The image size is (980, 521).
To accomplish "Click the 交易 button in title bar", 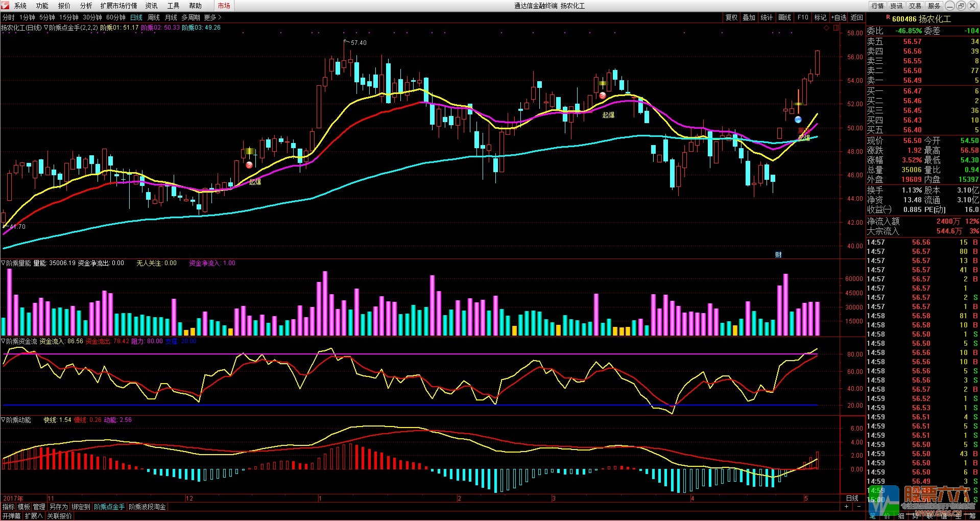I will [x=915, y=6].
